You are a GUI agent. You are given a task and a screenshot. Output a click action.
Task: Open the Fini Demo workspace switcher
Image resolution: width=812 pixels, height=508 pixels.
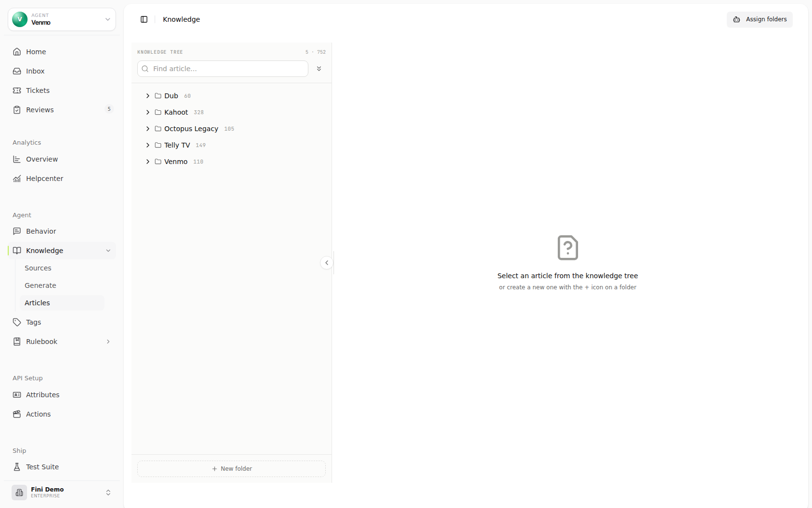tap(62, 493)
